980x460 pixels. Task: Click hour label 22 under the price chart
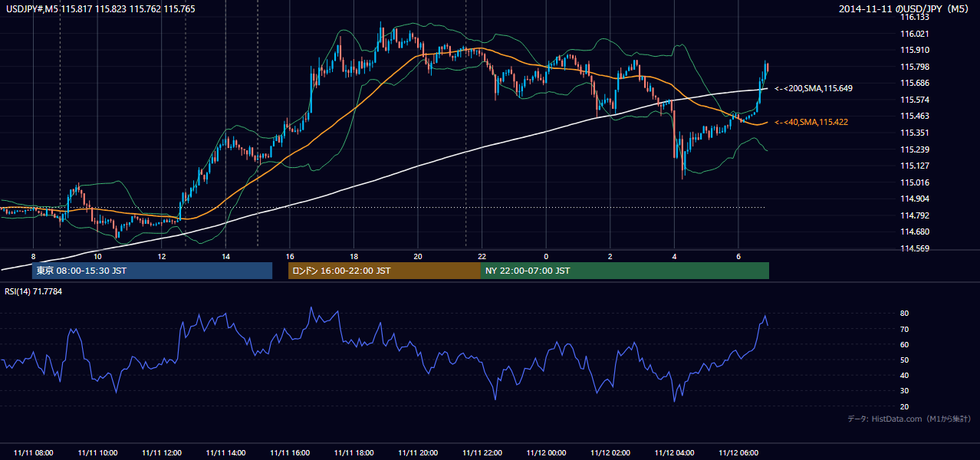(x=482, y=255)
